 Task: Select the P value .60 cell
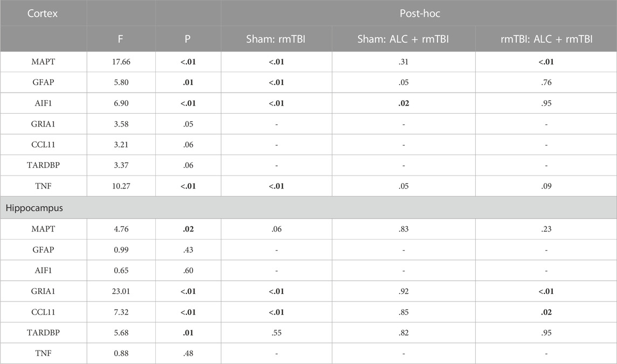coord(188,270)
